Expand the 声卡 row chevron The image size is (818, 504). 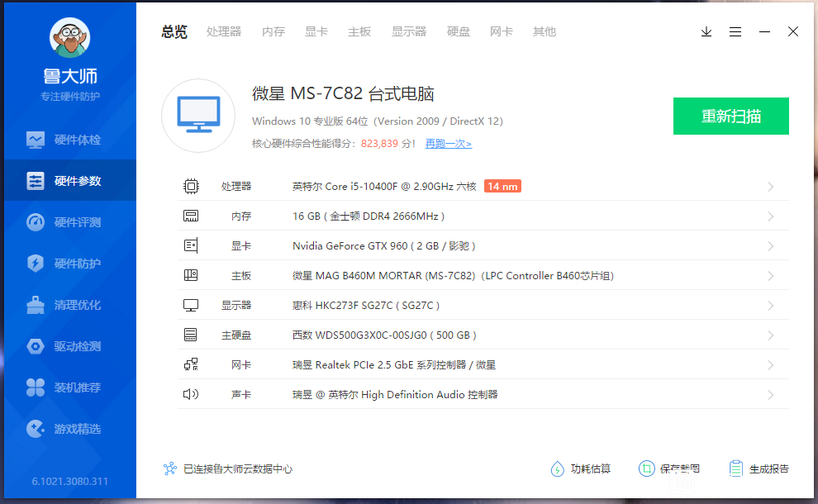[x=771, y=395]
